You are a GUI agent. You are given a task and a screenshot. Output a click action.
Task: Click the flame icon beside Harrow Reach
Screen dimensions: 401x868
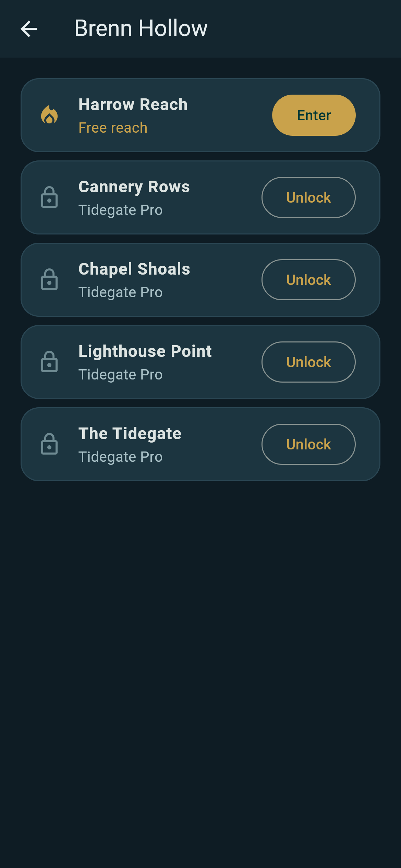click(x=49, y=115)
